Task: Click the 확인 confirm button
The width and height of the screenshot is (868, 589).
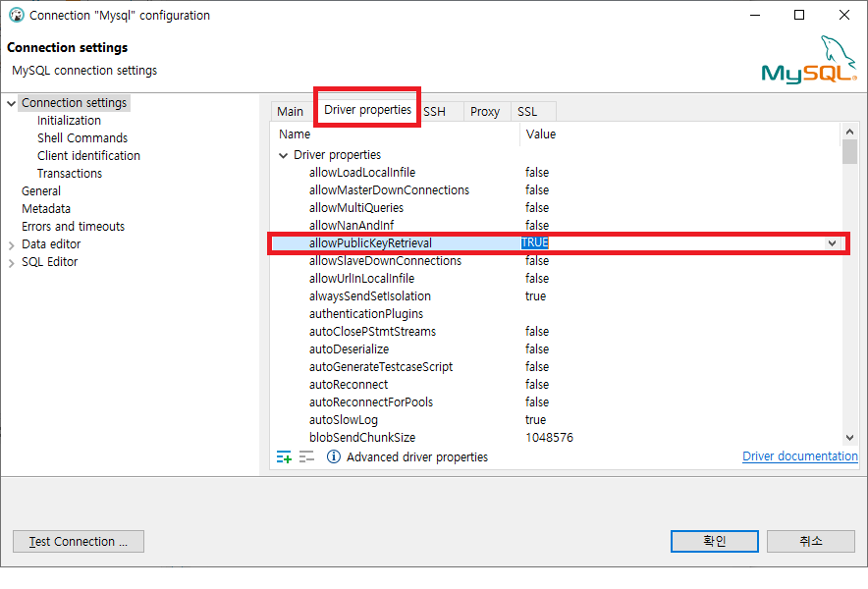Action: tap(714, 541)
